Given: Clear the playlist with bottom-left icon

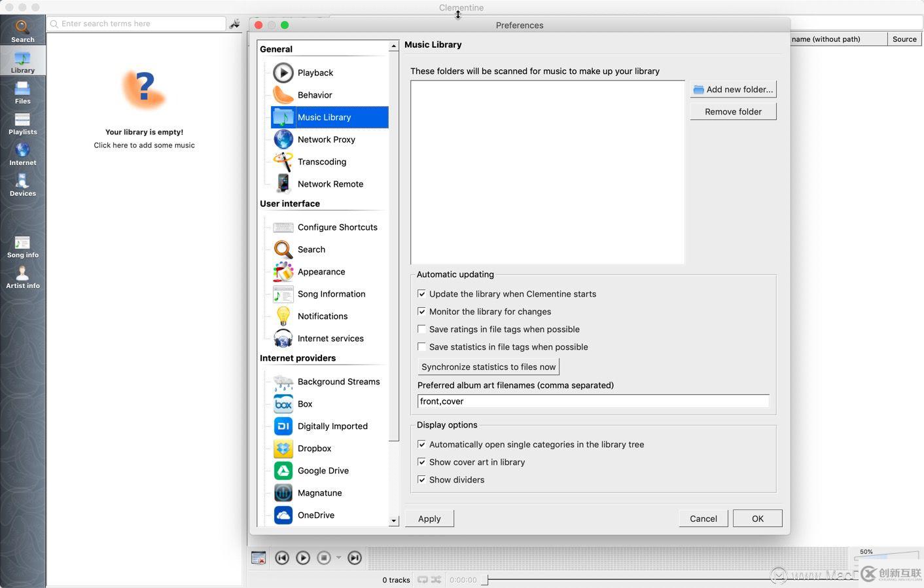Looking at the screenshot, I should [x=258, y=558].
